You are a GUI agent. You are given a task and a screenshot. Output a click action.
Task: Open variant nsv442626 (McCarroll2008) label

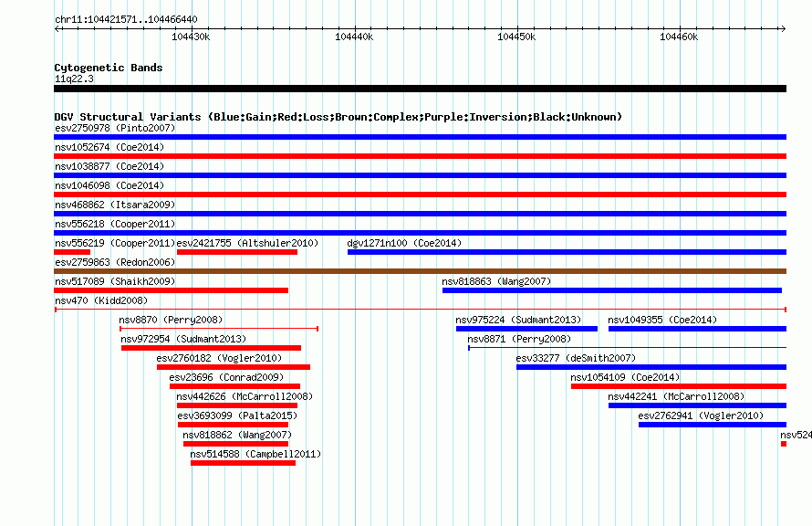(x=245, y=396)
